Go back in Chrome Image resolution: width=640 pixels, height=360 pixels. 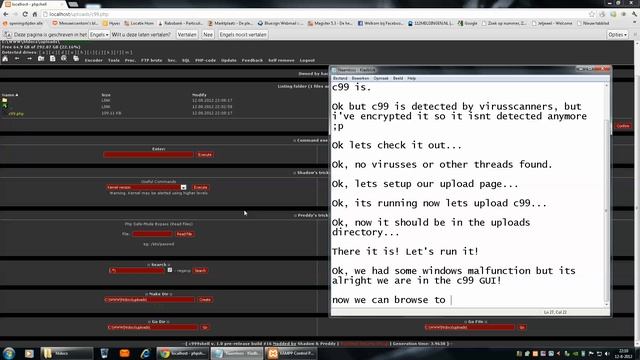pyautogui.click(x=6, y=14)
